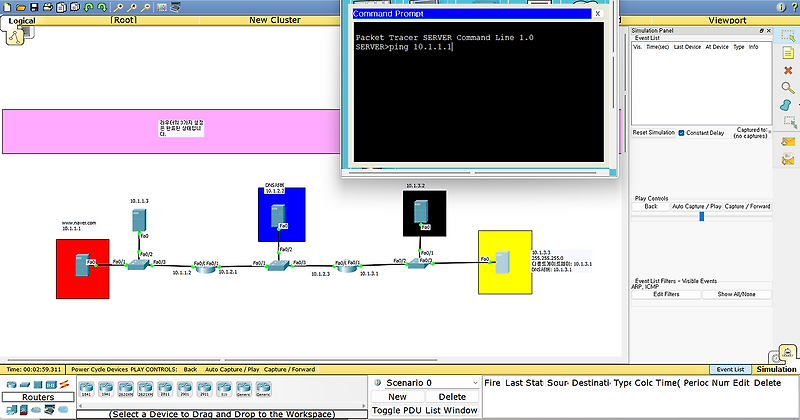Click the simulation speed slider handle
Viewport: 800px width, 420px height.
[702, 216]
